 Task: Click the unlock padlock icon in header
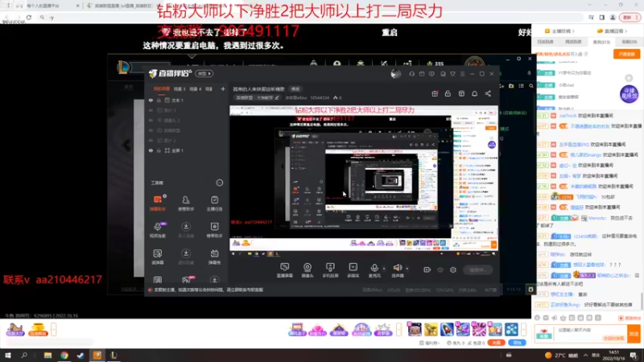pyautogui.click(x=448, y=93)
